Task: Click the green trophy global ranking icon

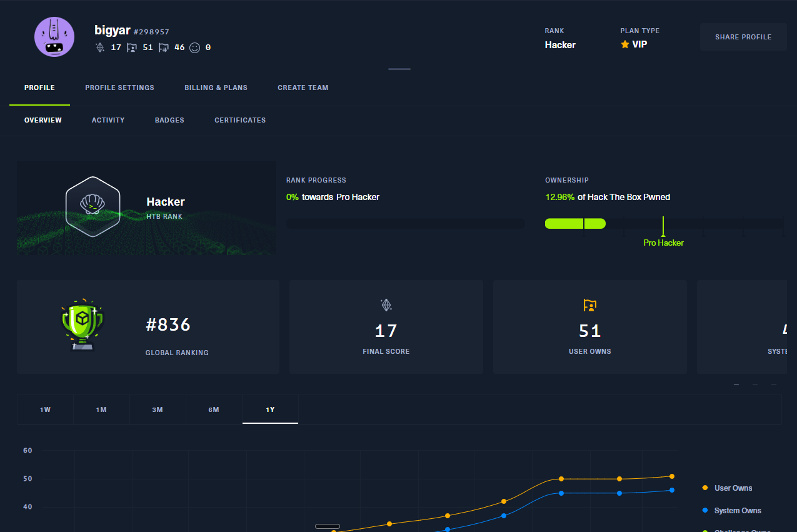Action: point(82,325)
